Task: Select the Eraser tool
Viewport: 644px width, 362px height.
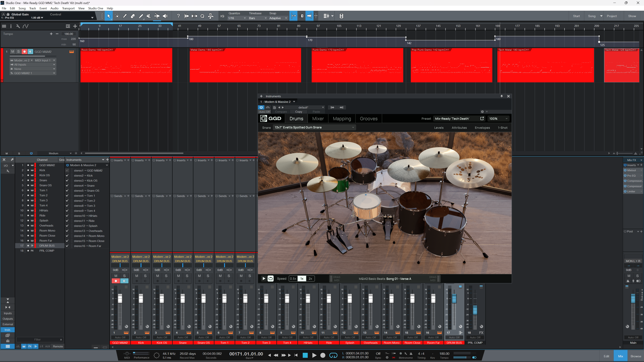Action: pyautogui.click(x=133, y=16)
